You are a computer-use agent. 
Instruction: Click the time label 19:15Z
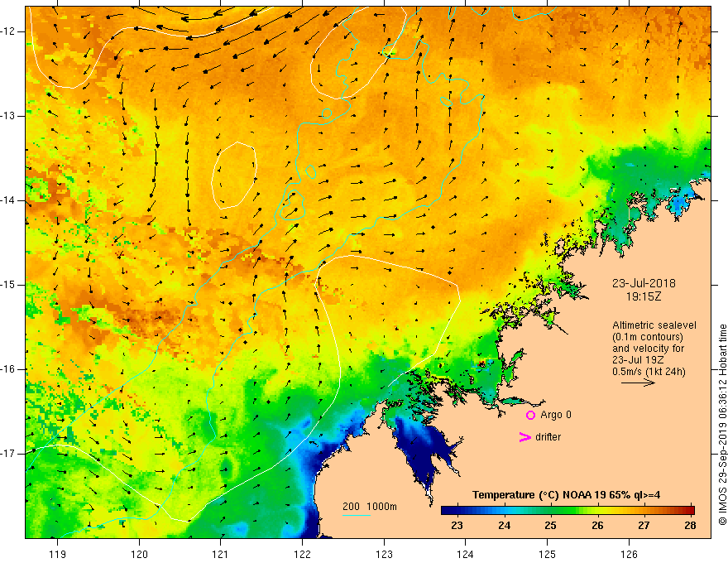(644, 296)
